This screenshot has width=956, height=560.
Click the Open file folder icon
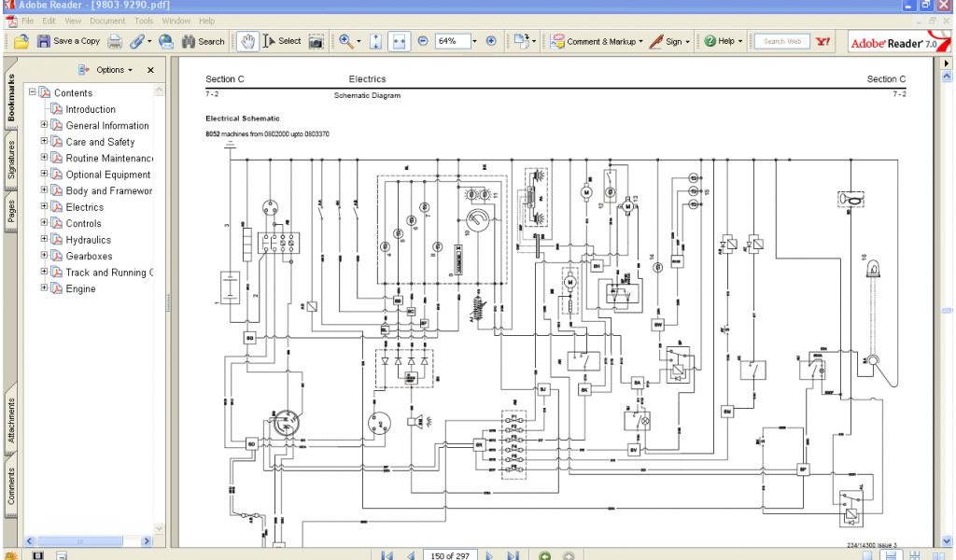point(21,41)
